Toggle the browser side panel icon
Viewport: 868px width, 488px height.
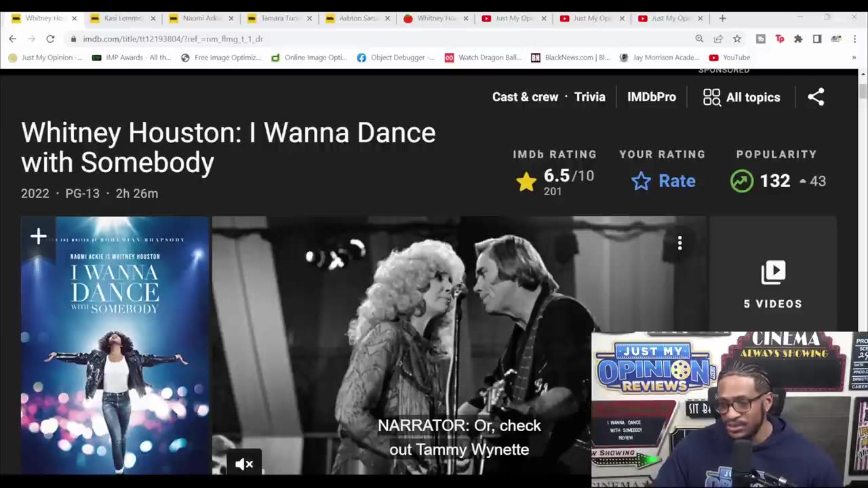pos(817,39)
